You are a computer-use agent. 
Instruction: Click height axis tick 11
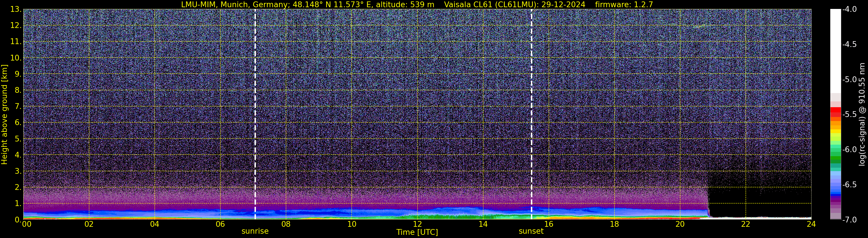click(x=16, y=42)
